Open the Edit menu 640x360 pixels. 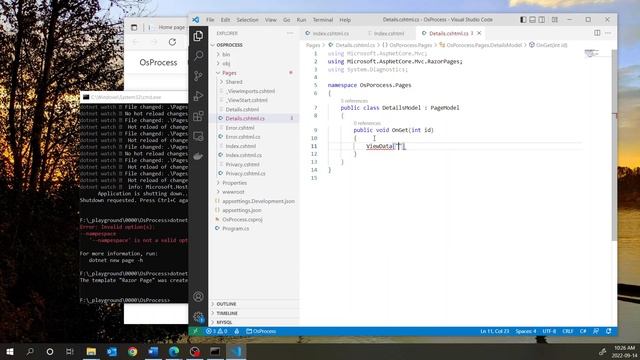(225, 20)
